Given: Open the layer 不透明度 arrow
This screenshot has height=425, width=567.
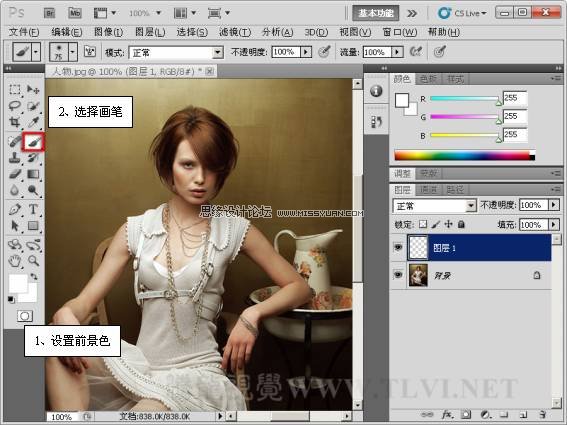Looking at the screenshot, I should (554, 205).
